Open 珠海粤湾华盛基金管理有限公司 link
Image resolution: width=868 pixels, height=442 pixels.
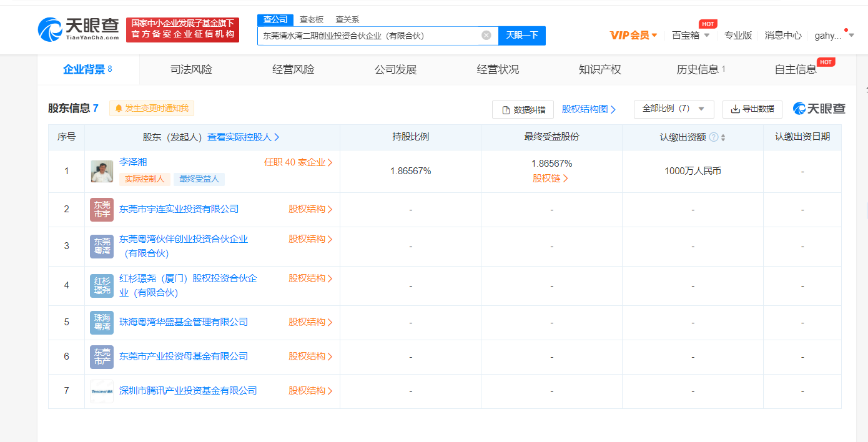click(x=184, y=322)
